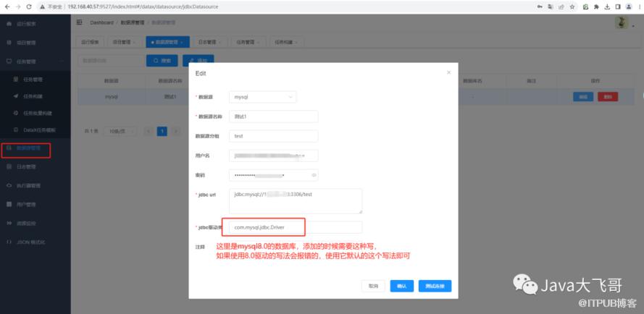Select the mysql cell in the table
This screenshot has width=644, height=314.
pos(112,97)
